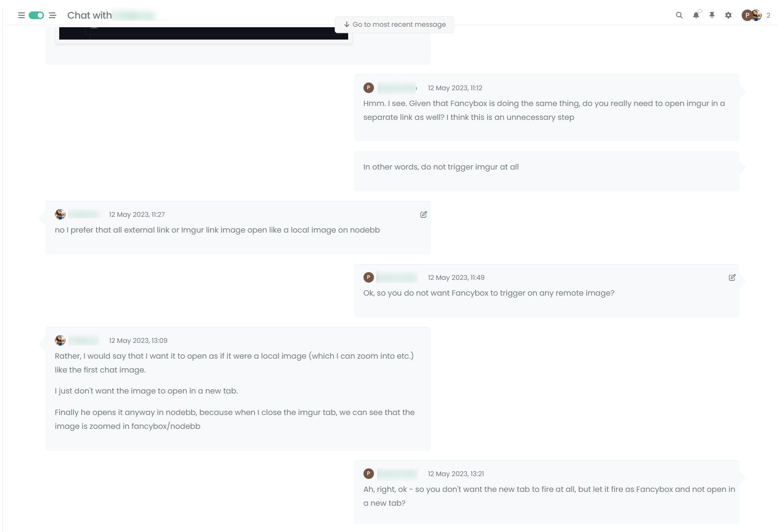Show pinned messages via pin icon

point(712,15)
